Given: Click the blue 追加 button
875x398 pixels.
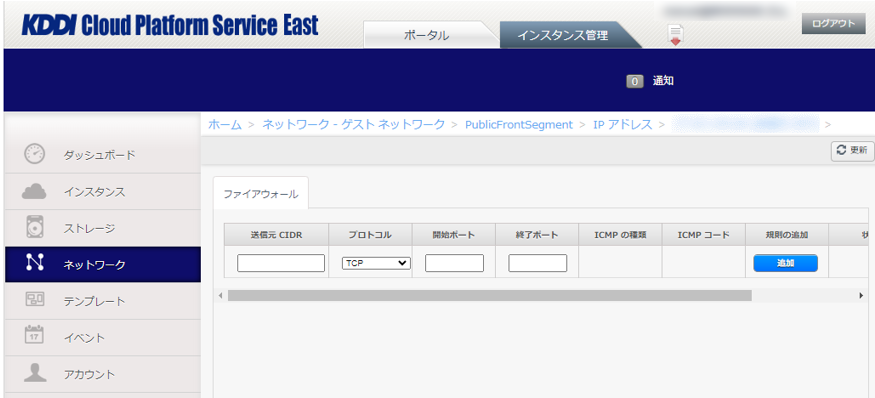Looking at the screenshot, I should tap(785, 263).
